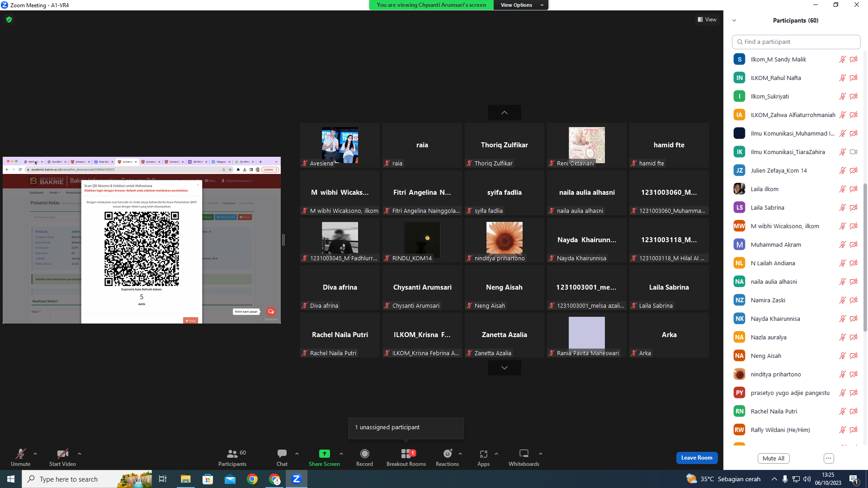Toggle mute for Rafly Wildani

(843, 430)
